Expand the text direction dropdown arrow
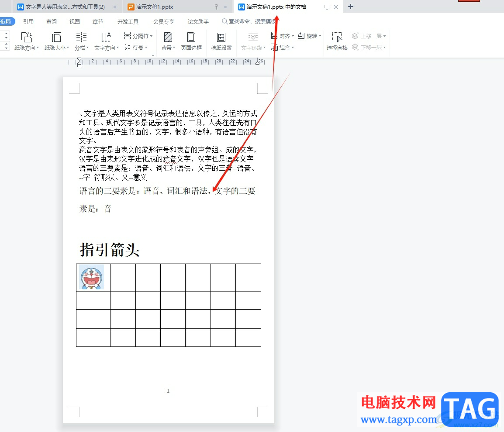This screenshot has height=432, width=504. (x=117, y=48)
